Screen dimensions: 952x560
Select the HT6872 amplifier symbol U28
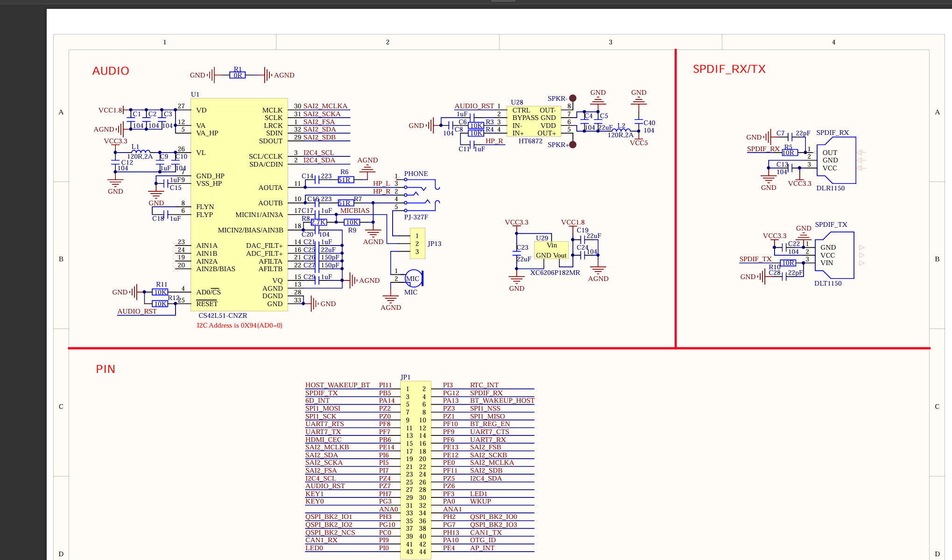pyautogui.click(x=533, y=120)
